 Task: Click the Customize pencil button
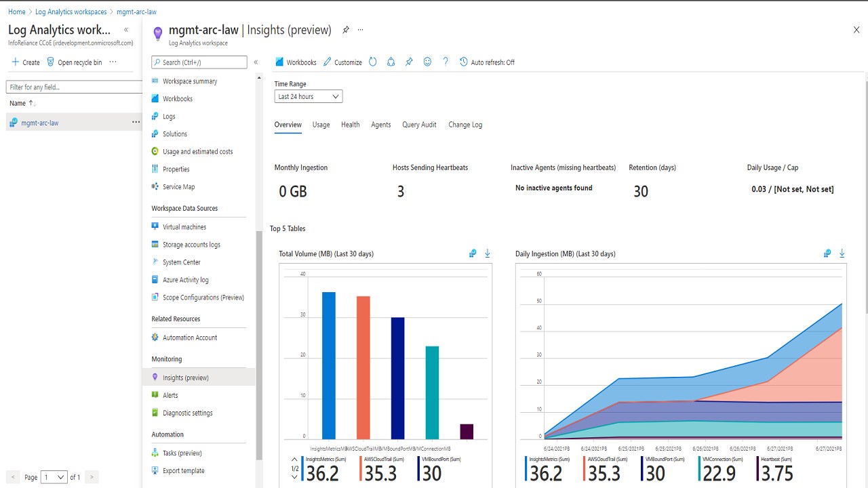point(342,62)
